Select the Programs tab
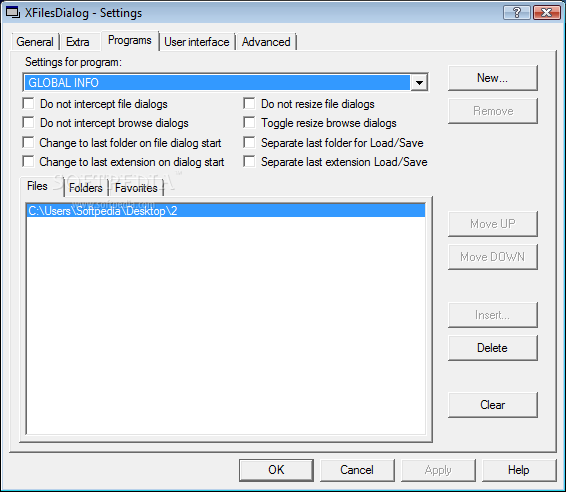 130,40
